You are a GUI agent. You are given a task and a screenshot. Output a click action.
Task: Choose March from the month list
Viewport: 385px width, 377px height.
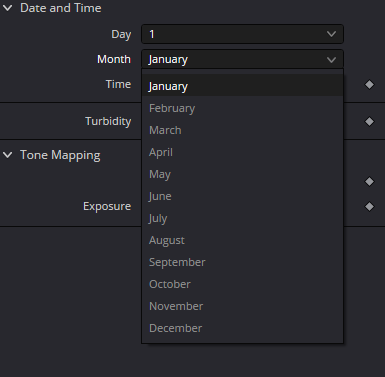pyautogui.click(x=242, y=130)
